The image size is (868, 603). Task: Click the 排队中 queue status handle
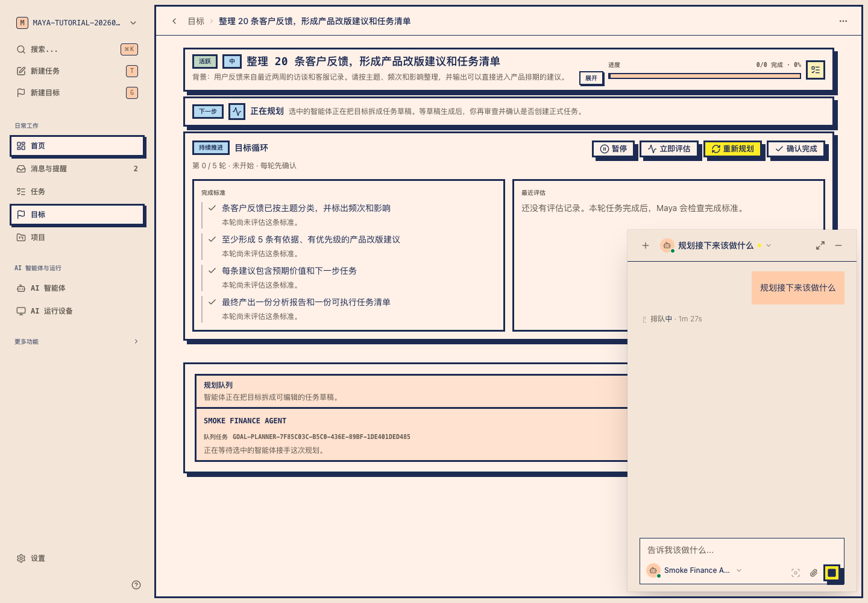click(x=644, y=319)
